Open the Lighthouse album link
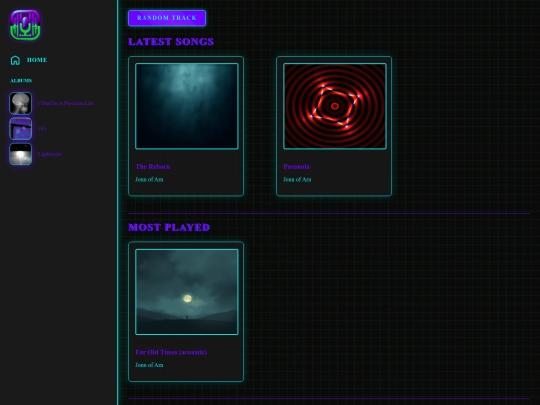Screen dimensions: 540x405 (x=50, y=154)
